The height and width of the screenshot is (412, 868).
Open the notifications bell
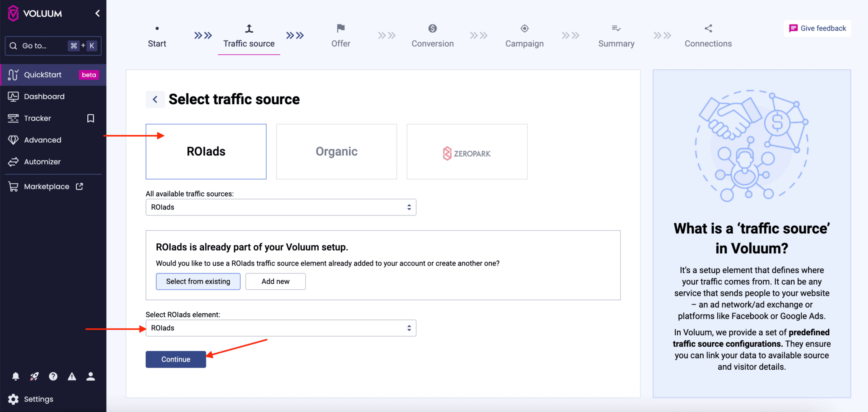click(15, 376)
